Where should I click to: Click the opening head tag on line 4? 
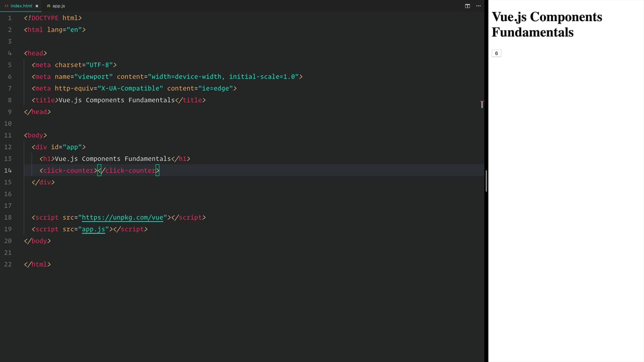(35, 53)
